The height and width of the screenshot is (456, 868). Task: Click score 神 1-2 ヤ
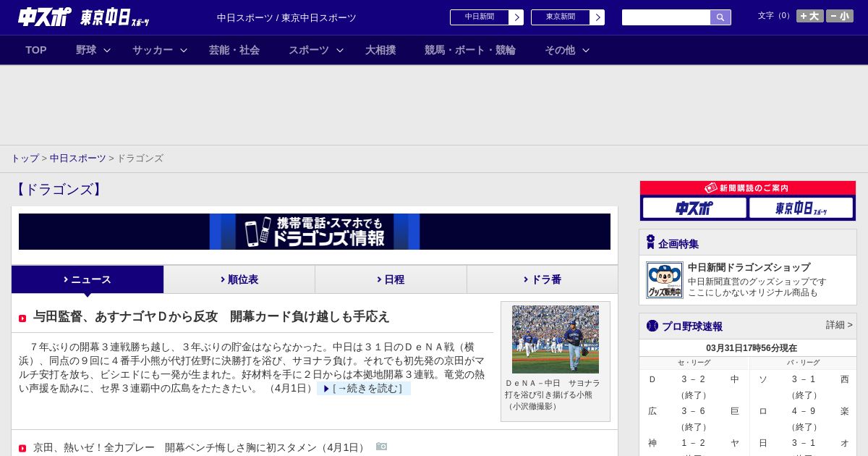(694, 443)
